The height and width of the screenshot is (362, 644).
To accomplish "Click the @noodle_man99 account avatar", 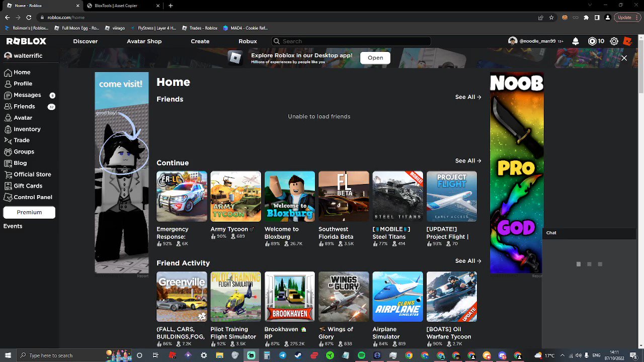I will coord(513,41).
